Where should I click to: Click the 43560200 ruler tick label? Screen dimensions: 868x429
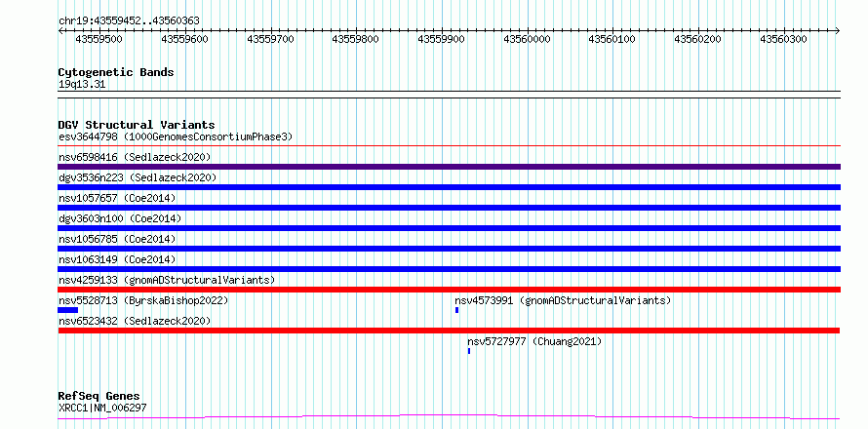tap(698, 39)
